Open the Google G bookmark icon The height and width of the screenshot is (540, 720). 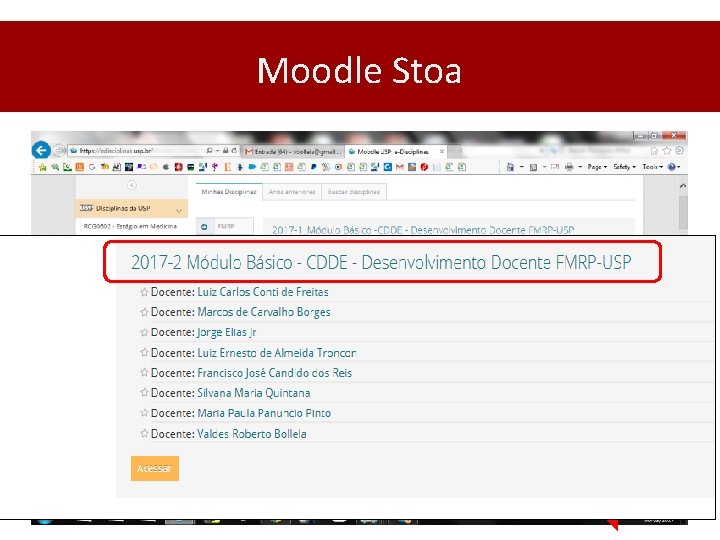pos(92,167)
